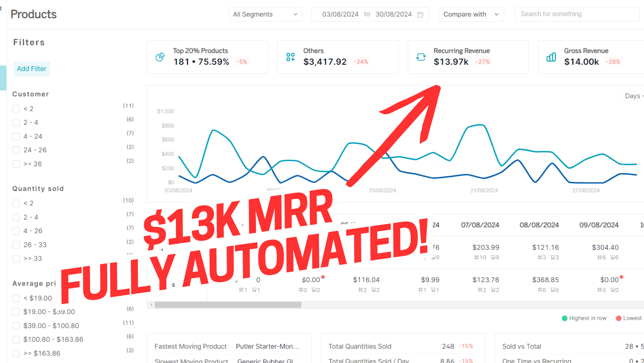The image size is (644, 363).
Task: Tick the '>= $163.86' price checkbox
Action: (x=16, y=353)
